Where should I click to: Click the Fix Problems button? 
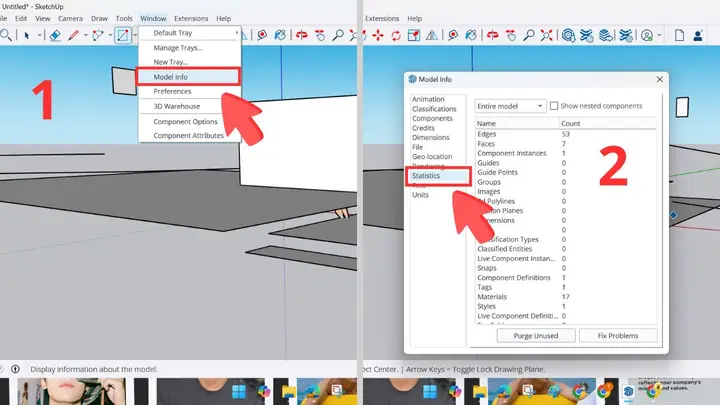(x=618, y=336)
